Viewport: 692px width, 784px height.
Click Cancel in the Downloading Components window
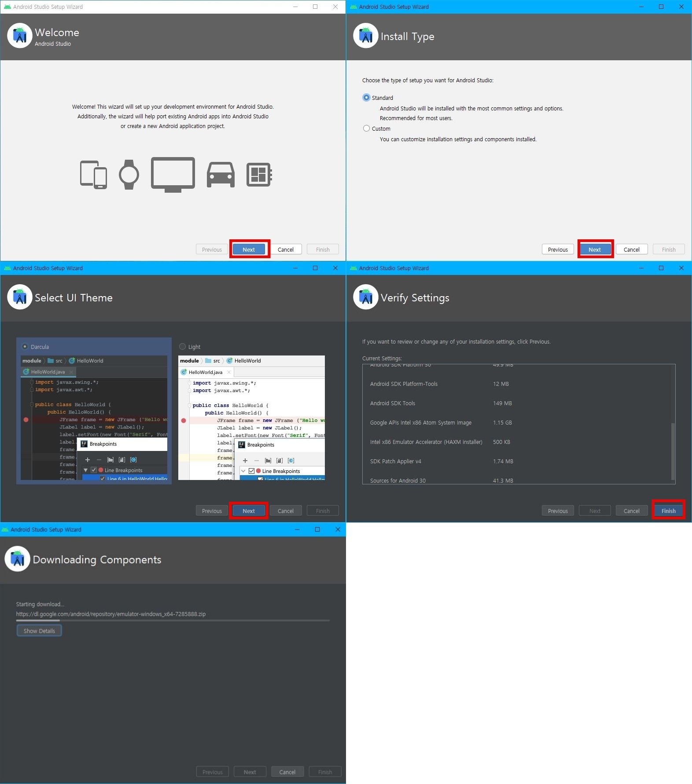[287, 772]
